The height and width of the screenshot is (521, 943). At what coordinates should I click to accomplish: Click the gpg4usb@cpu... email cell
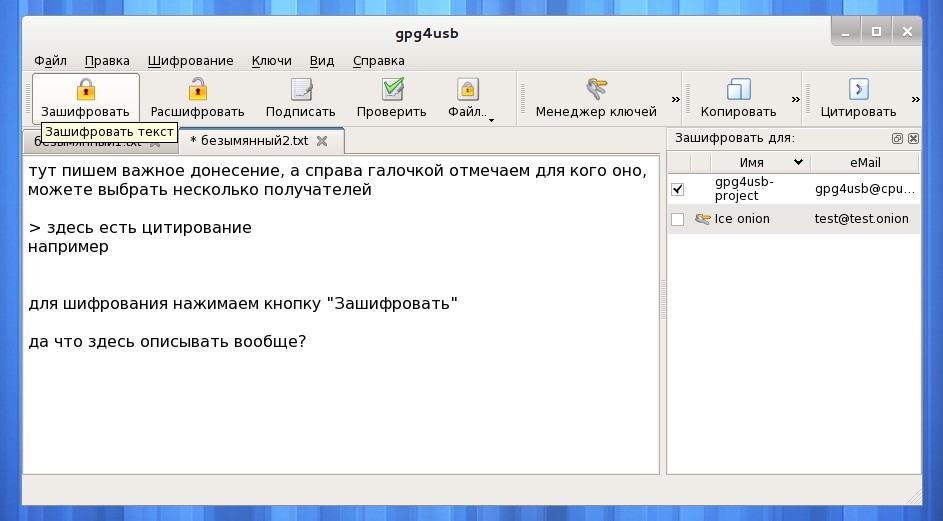click(x=865, y=189)
